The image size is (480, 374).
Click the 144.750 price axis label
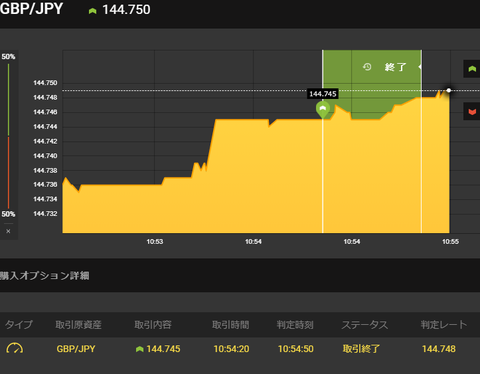45,83
